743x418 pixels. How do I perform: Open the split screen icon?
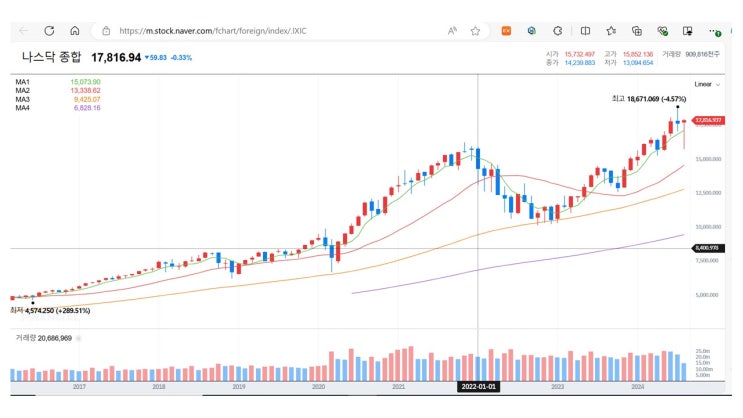point(585,31)
